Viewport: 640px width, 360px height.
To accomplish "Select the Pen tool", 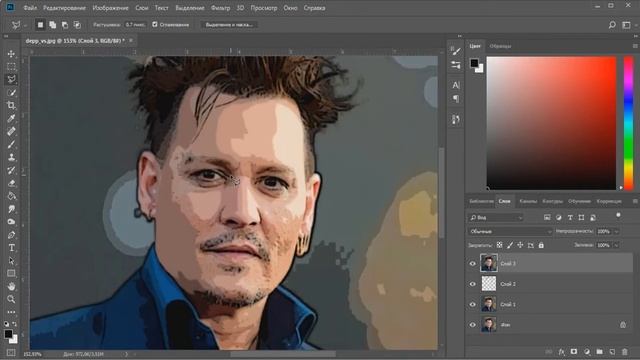I will coord(11,235).
